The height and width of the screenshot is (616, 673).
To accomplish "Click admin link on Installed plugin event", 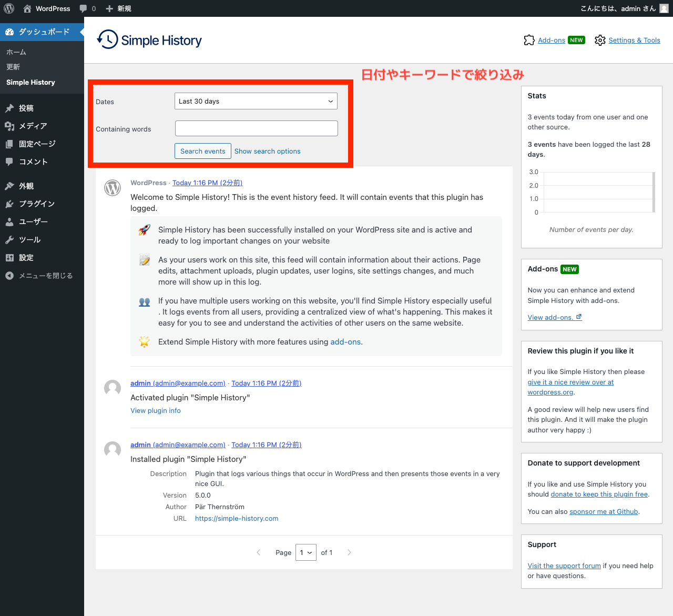I will 178,445.
